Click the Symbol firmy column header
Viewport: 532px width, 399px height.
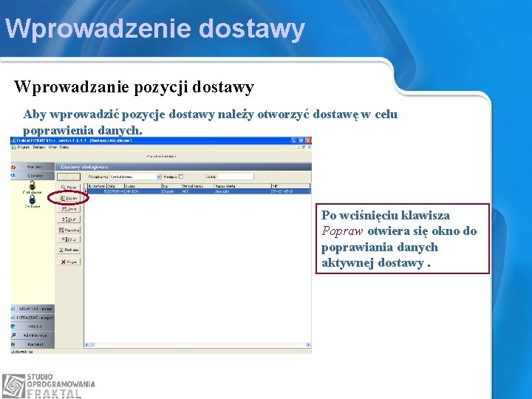(x=198, y=186)
